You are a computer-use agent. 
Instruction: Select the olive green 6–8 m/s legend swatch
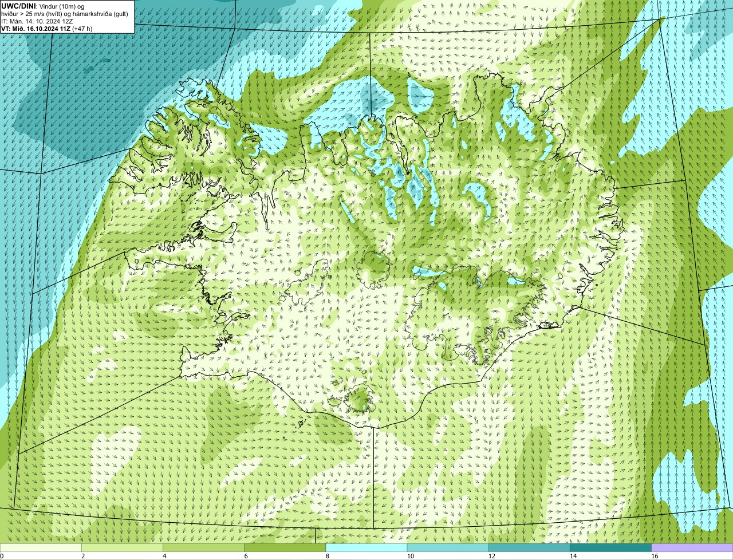(x=285, y=547)
